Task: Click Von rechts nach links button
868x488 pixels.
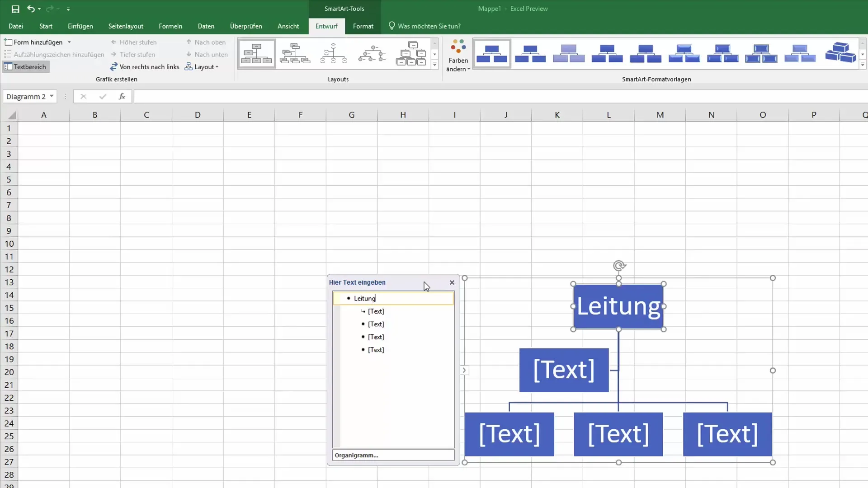Action: click(145, 67)
